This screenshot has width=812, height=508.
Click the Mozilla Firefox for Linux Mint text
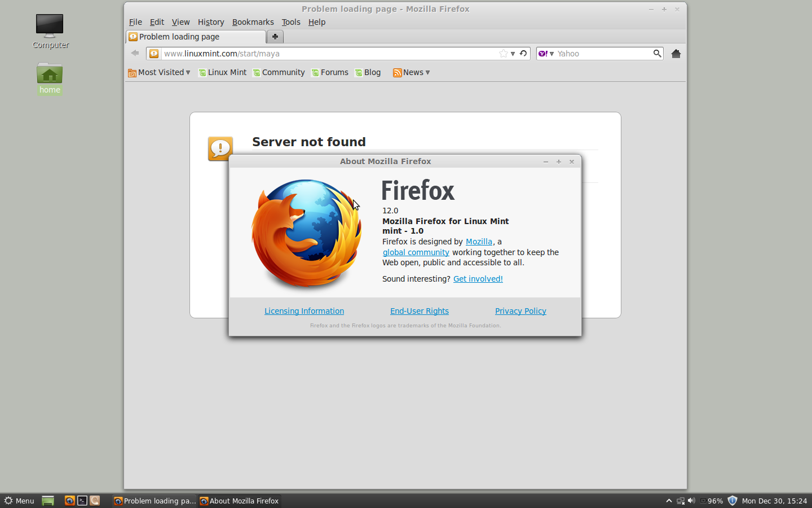pyautogui.click(x=445, y=221)
